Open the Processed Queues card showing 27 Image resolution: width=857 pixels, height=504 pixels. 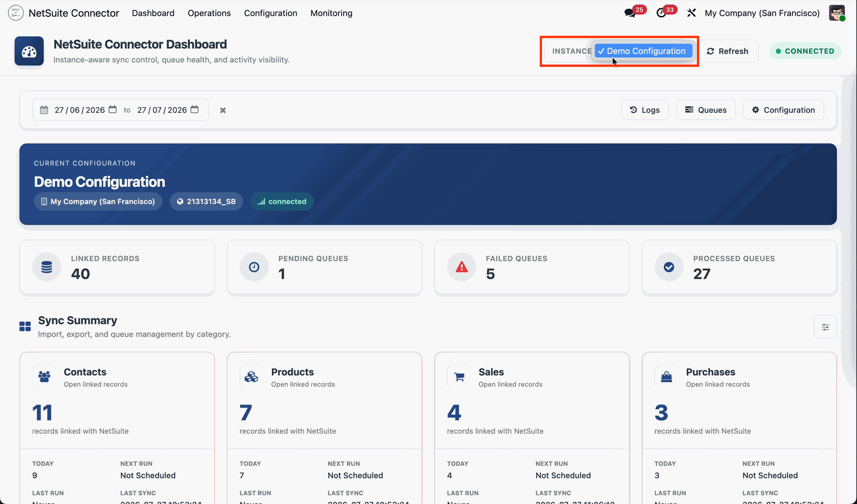pyautogui.click(x=739, y=267)
